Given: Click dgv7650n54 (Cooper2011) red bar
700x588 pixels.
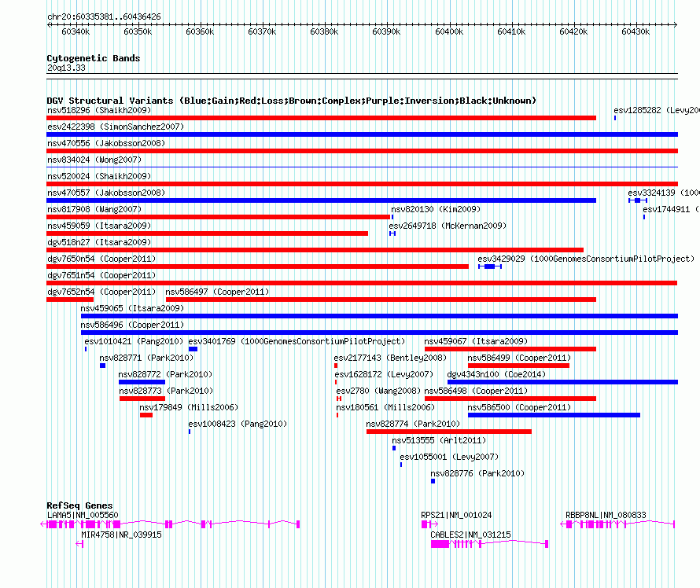Looking at the screenshot, I should point(258,266).
